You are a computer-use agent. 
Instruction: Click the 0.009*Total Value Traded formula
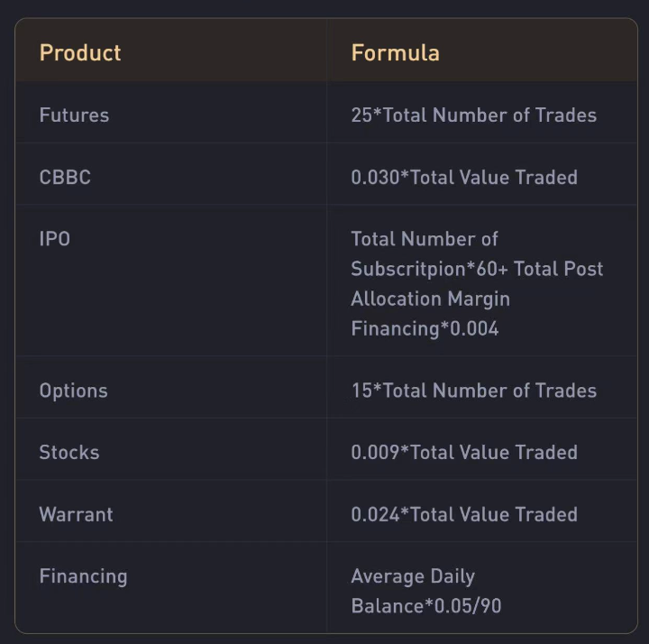463,453
